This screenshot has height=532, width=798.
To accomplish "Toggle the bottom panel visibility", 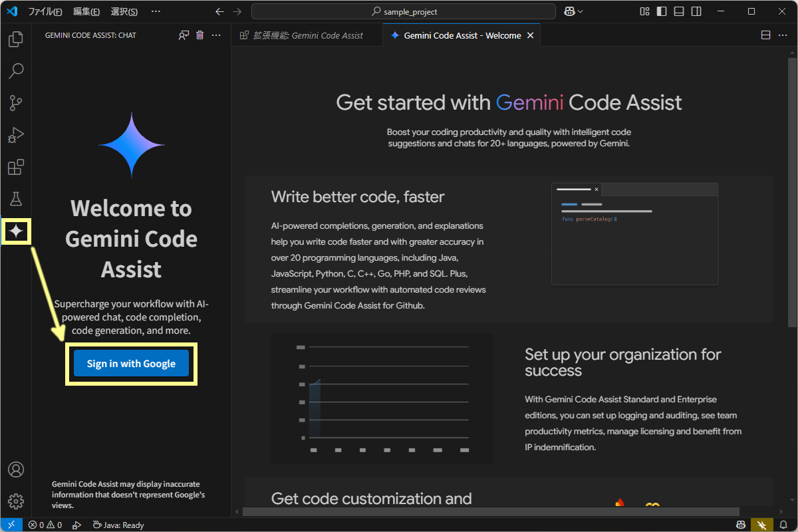I will (x=678, y=11).
